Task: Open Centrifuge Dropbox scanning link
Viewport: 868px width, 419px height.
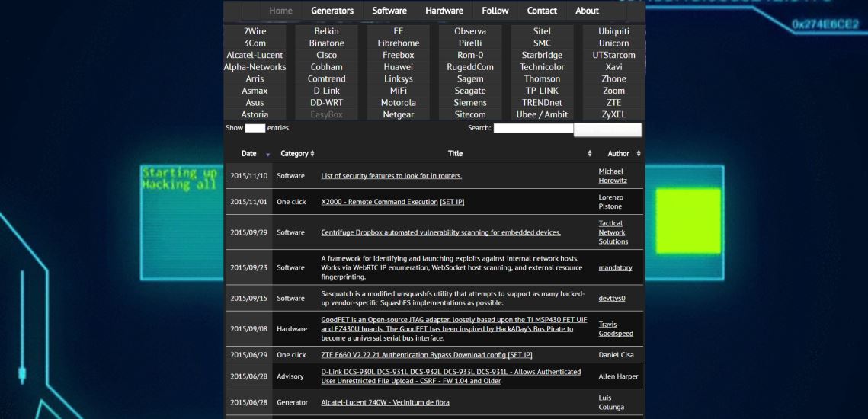Action: click(x=440, y=232)
